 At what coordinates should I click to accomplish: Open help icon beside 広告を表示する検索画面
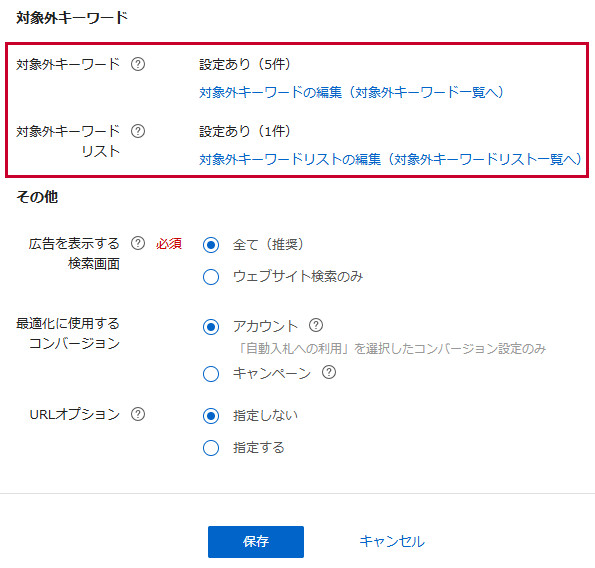click(138, 243)
